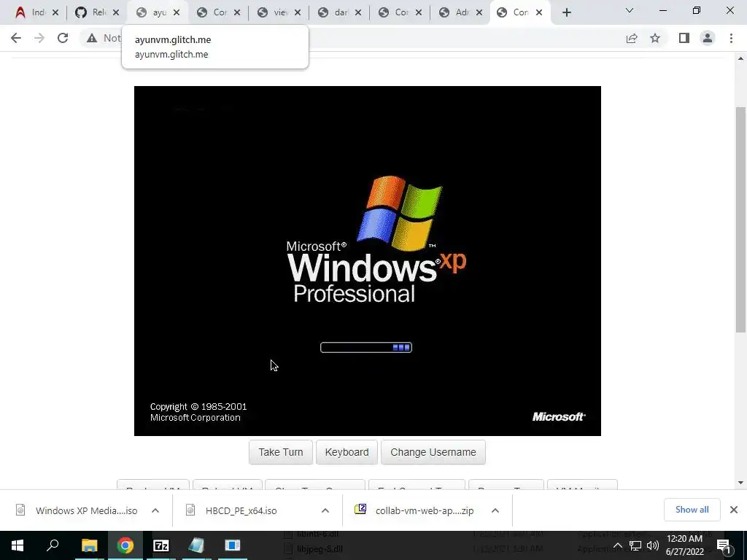This screenshot has height=560, width=747.
Task: Go forward to next page
Action: (39, 38)
